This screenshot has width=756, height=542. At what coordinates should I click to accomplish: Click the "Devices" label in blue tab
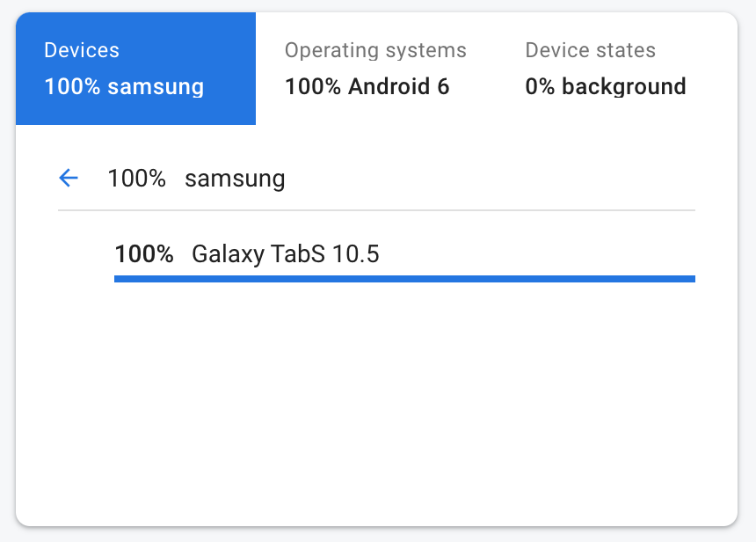[x=82, y=50]
